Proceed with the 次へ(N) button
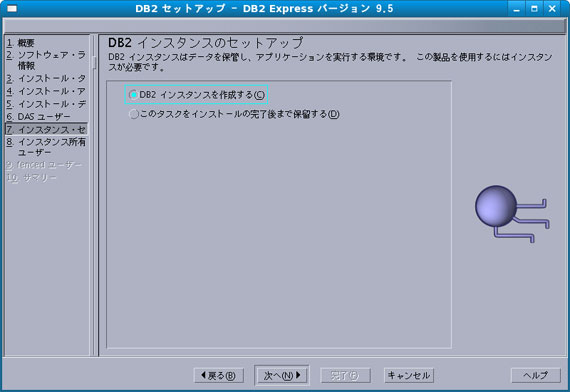 pos(282,375)
